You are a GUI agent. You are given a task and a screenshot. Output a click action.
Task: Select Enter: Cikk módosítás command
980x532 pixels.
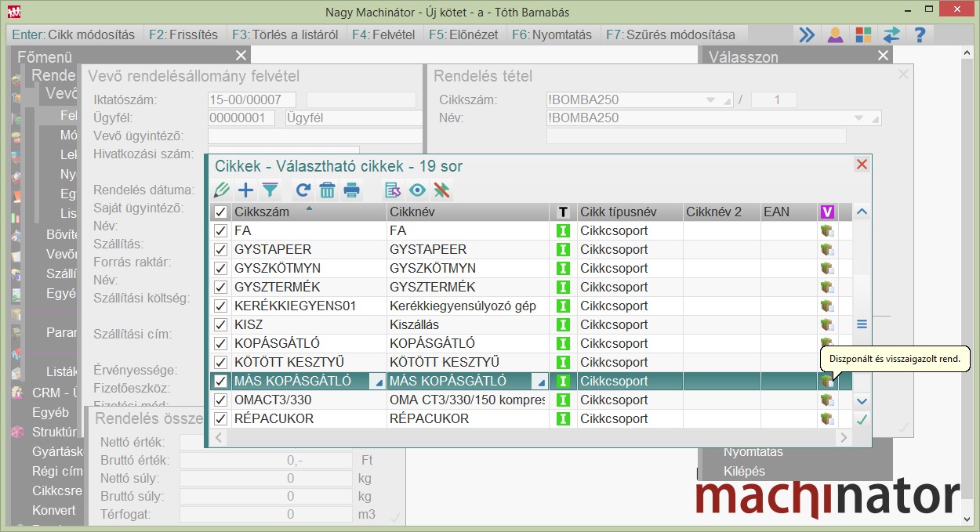coord(74,34)
